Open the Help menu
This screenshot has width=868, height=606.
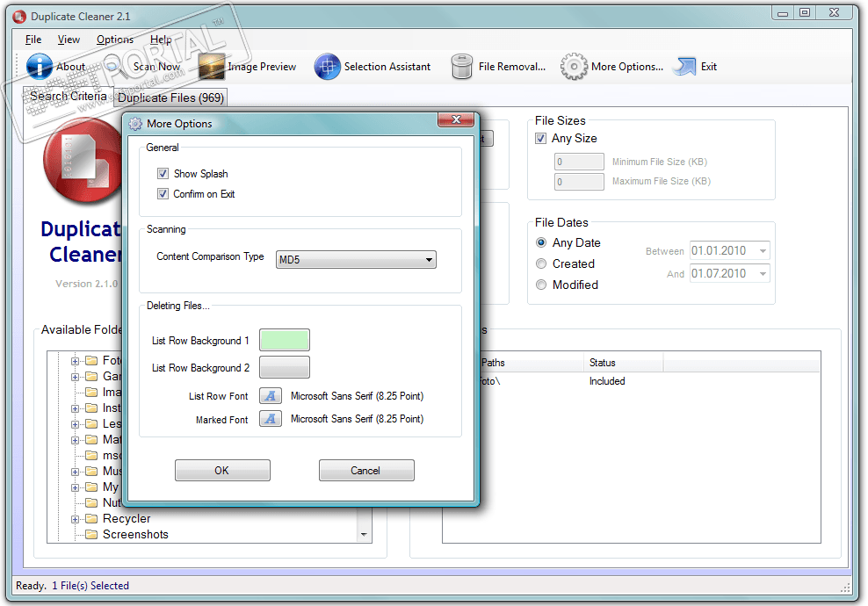161,40
